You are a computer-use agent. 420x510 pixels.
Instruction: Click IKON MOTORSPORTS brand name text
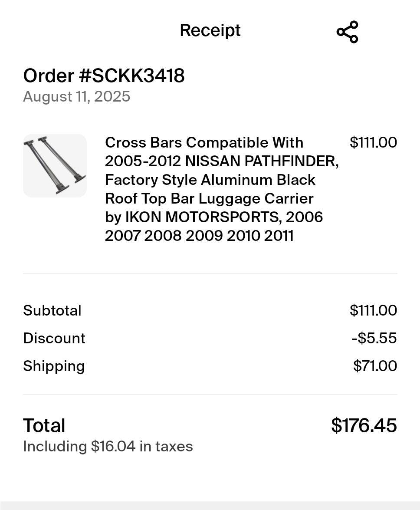coord(201,217)
